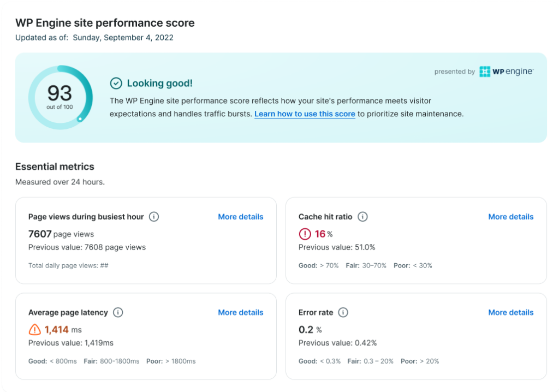
Task: Open More details for Cache hit ratio
Action: click(510, 217)
